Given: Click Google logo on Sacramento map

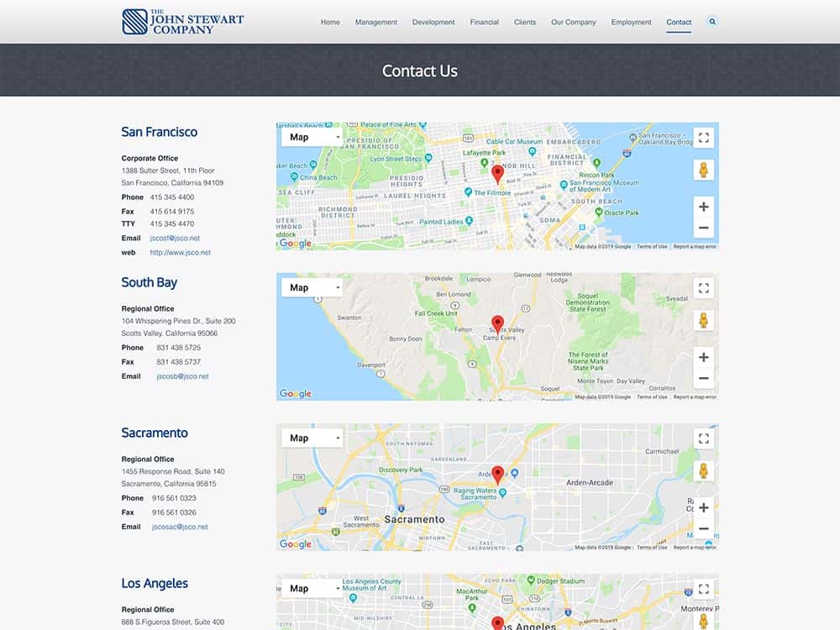Looking at the screenshot, I should pyautogui.click(x=295, y=544).
